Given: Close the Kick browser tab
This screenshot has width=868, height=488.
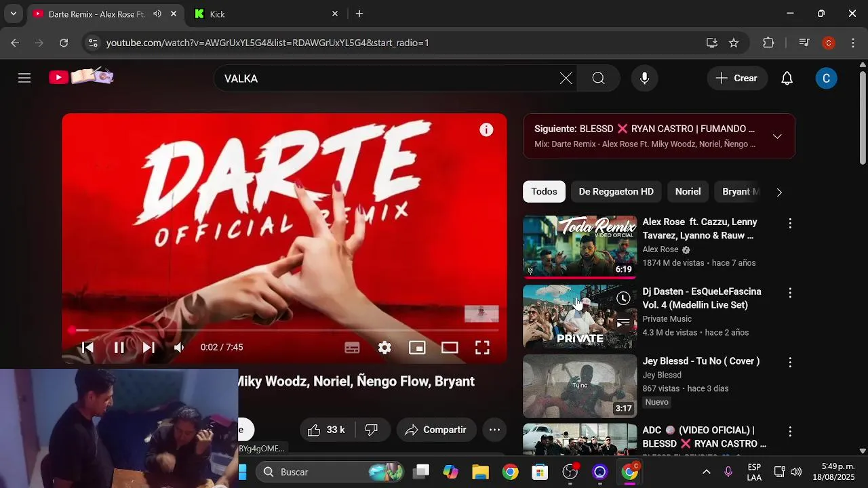Looking at the screenshot, I should pyautogui.click(x=335, y=14).
